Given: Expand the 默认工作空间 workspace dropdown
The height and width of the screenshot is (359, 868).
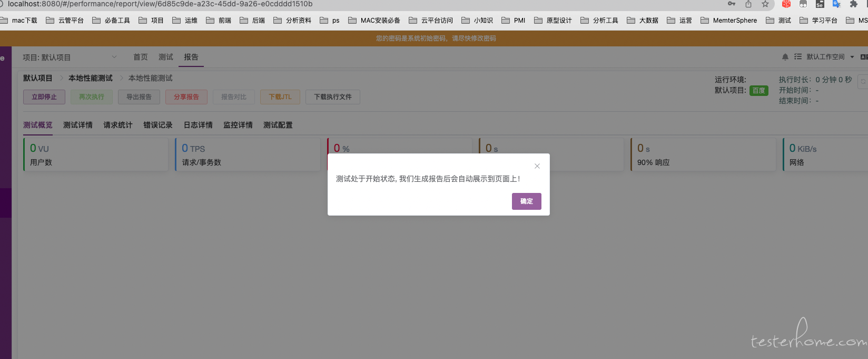Looking at the screenshot, I should [x=830, y=57].
